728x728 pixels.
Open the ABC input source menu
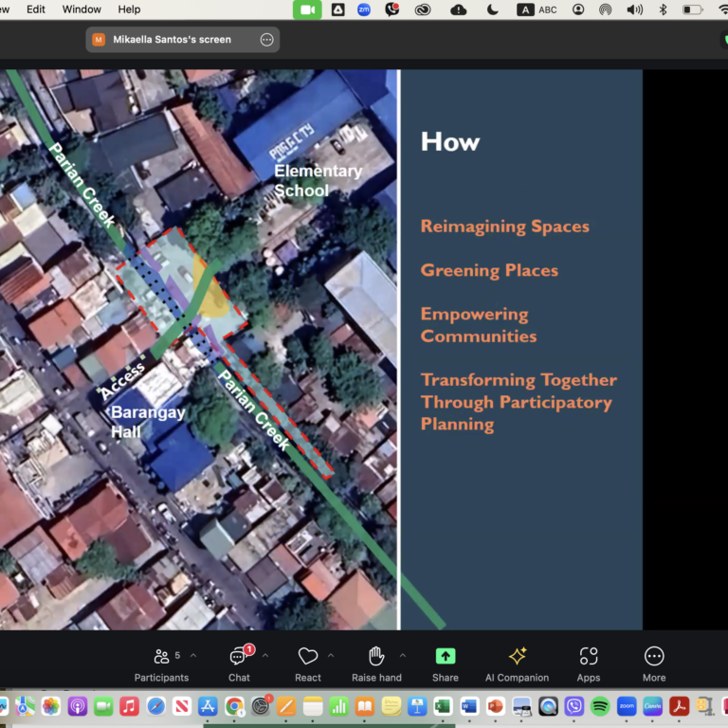pyautogui.click(x=537, y=9)
